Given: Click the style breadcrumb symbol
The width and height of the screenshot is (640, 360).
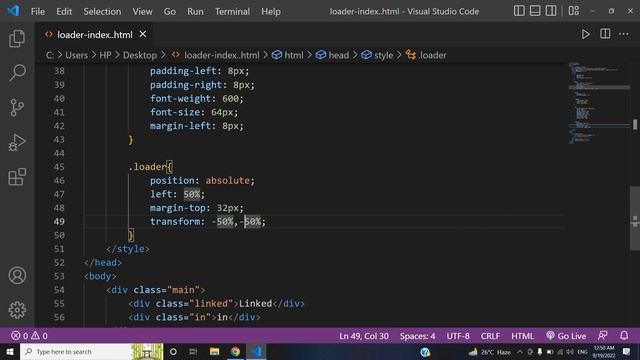Looking at the screenshot, I should click(x=377, y=55).
